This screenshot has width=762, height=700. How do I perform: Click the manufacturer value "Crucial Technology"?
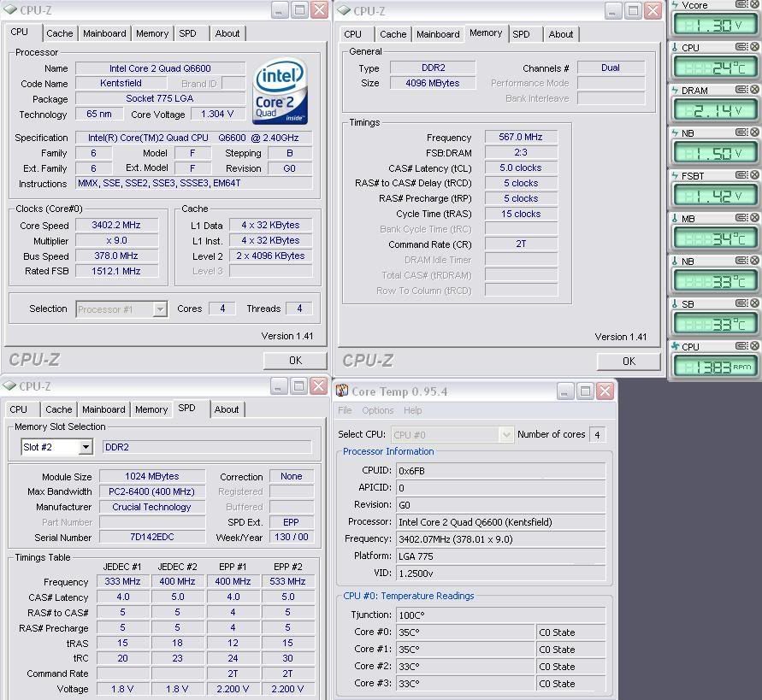151,507
